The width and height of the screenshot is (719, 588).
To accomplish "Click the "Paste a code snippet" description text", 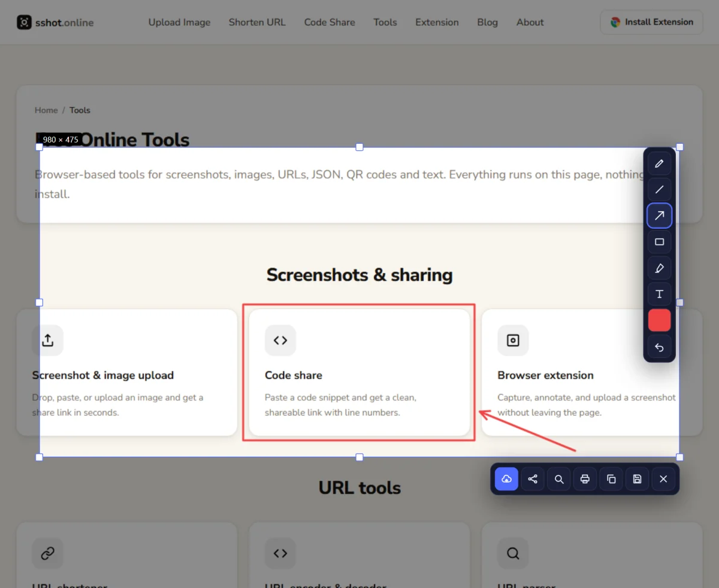I will tap(340, 405).
